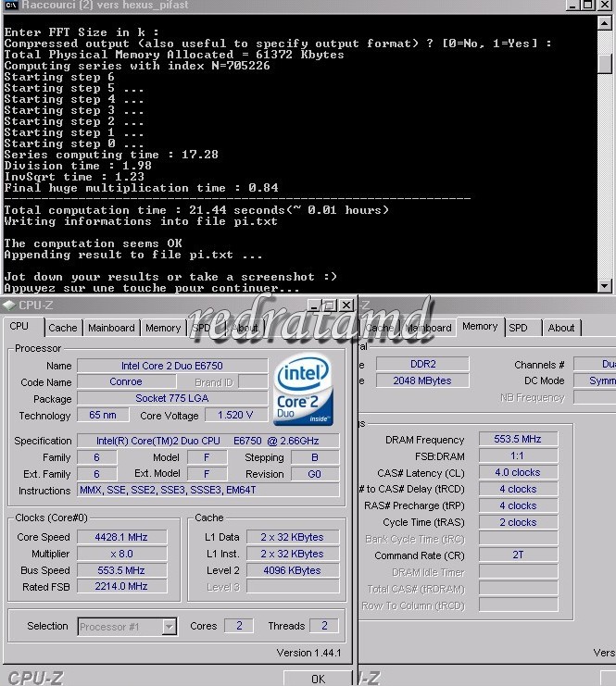
Task: Select Memory tab in right CPU-Z window
Action: tap(480, 327)
